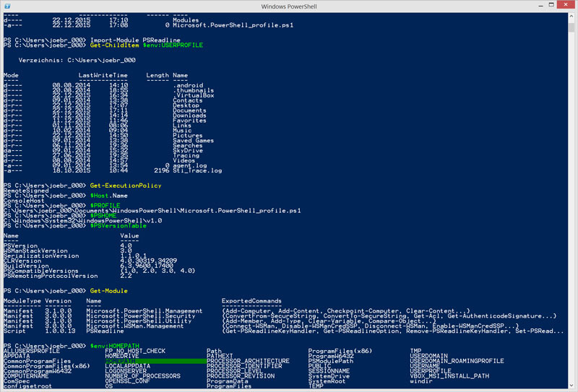
Task: Click the Saved Games directory entry
Action: pyautogui.click(x=193, y=141)
